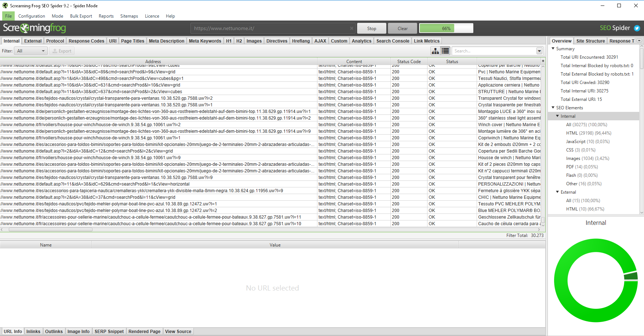Open the Site Structure tab
The width and height of the screenshot is (644, 336).
coord(590,41)
